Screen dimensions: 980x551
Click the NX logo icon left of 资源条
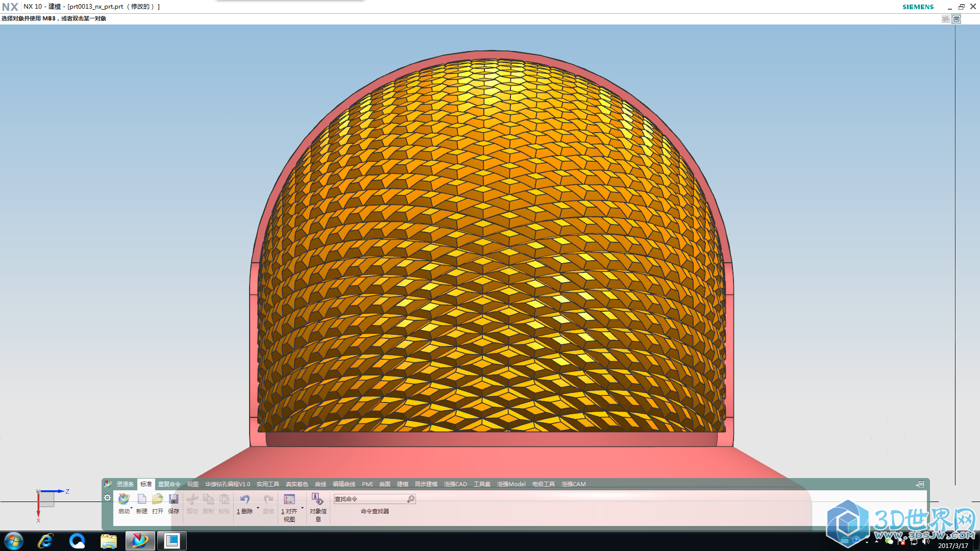point(107,484)
